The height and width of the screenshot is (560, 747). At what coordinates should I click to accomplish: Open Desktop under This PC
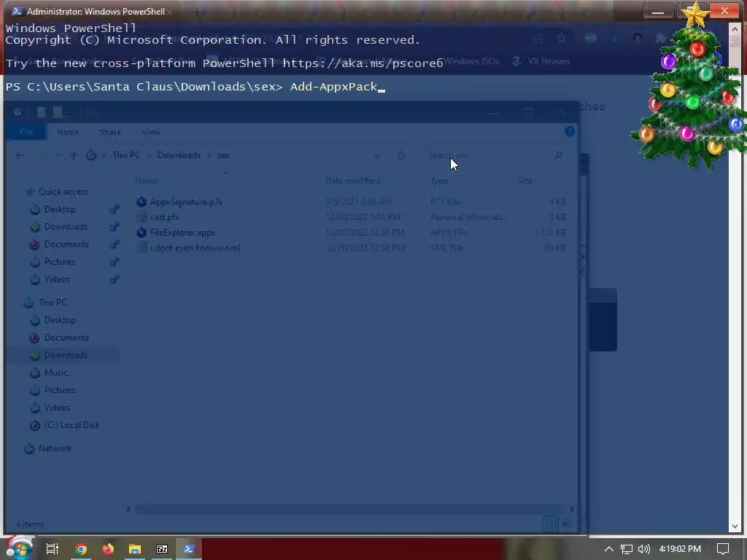pos(60,320)
